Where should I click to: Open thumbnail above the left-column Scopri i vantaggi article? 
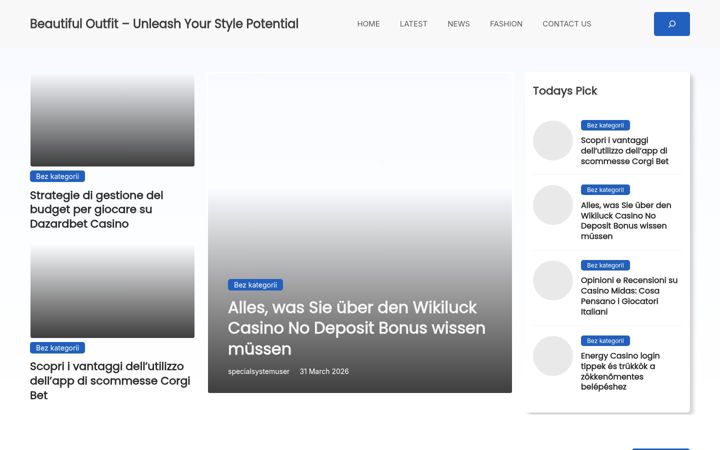click(x=112, y=291)
